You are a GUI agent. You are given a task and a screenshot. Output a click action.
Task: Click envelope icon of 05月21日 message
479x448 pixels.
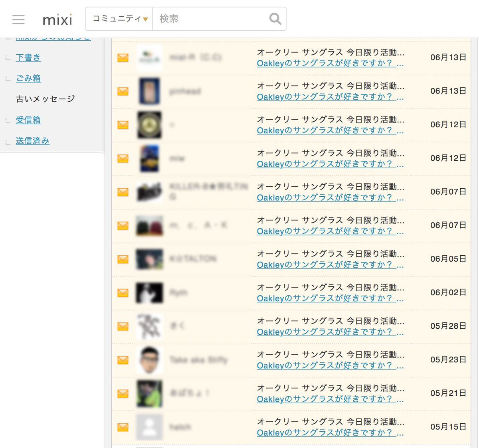123,393
